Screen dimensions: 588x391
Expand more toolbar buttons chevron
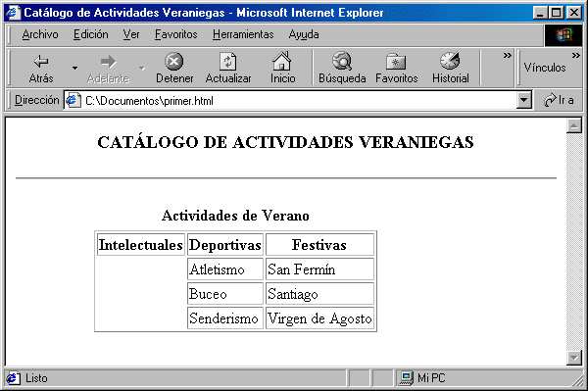(x=507, y=56)
